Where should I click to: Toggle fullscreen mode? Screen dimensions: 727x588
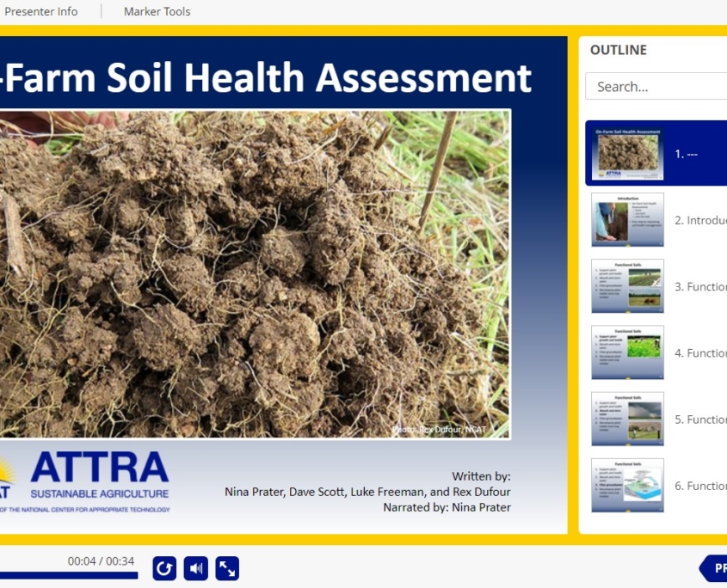[227, 568]
